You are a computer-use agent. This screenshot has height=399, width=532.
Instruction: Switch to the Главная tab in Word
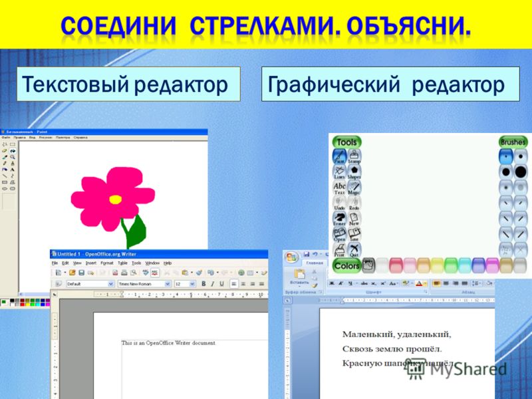point(315,263)
